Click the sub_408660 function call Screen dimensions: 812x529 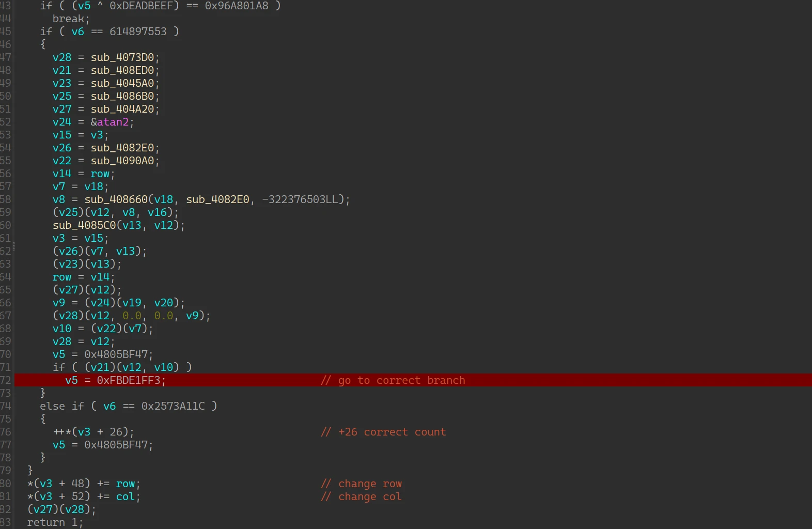[x=116, y=199]
